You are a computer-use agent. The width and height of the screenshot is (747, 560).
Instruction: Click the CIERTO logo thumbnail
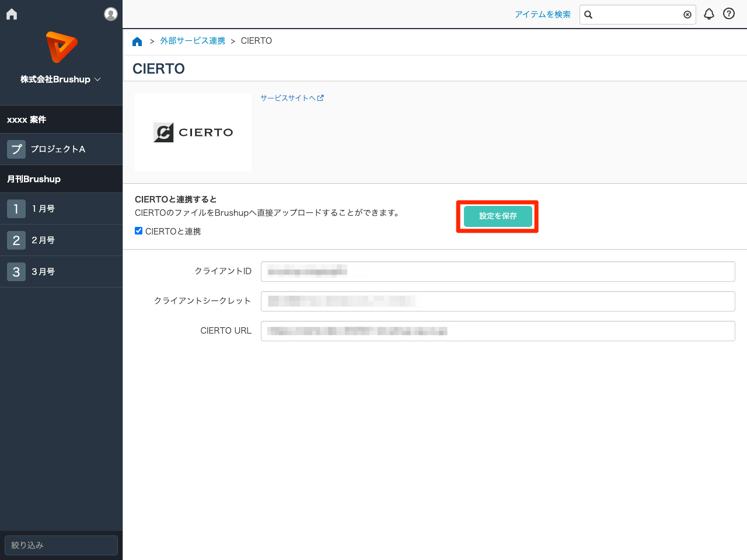pyautogui.click(x=193, y=132)
